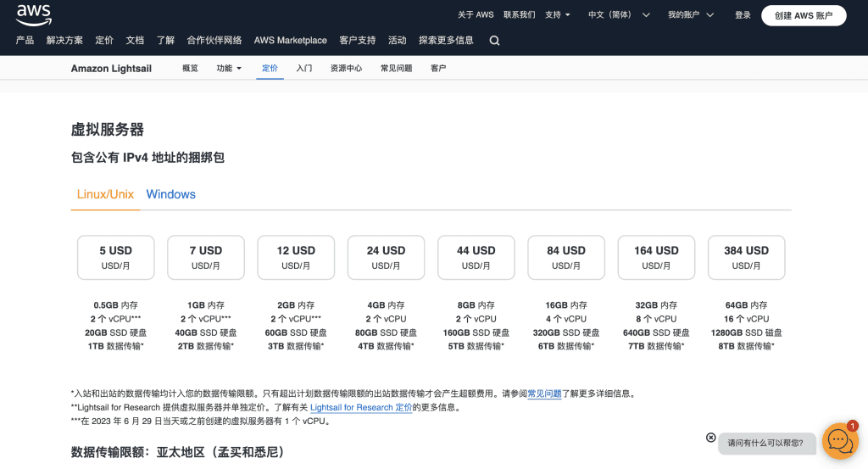The height and width of the screenshot is (469, 868).
Task: Expand the 我的账户 dropdown
Action: [690, 15]
